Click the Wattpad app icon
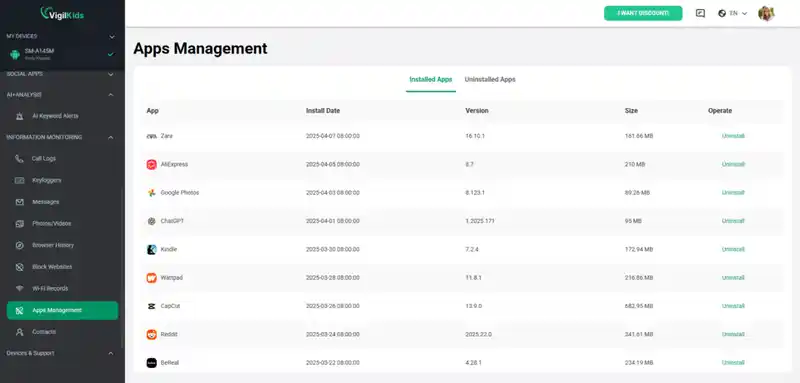800x383 pixels. 152,278
